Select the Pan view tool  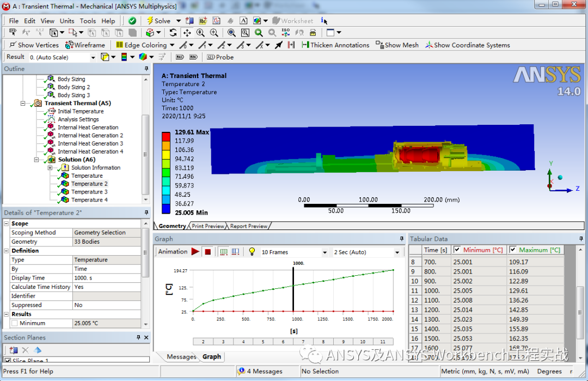point(187,33)
